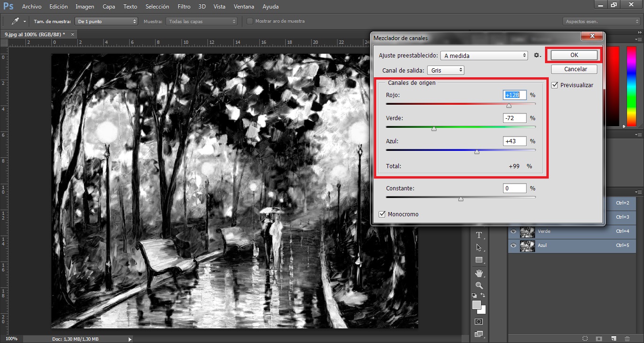This screenshot has width=644, height=343.
Task: Click the Photoshop Ps logo
Action: 8,6
